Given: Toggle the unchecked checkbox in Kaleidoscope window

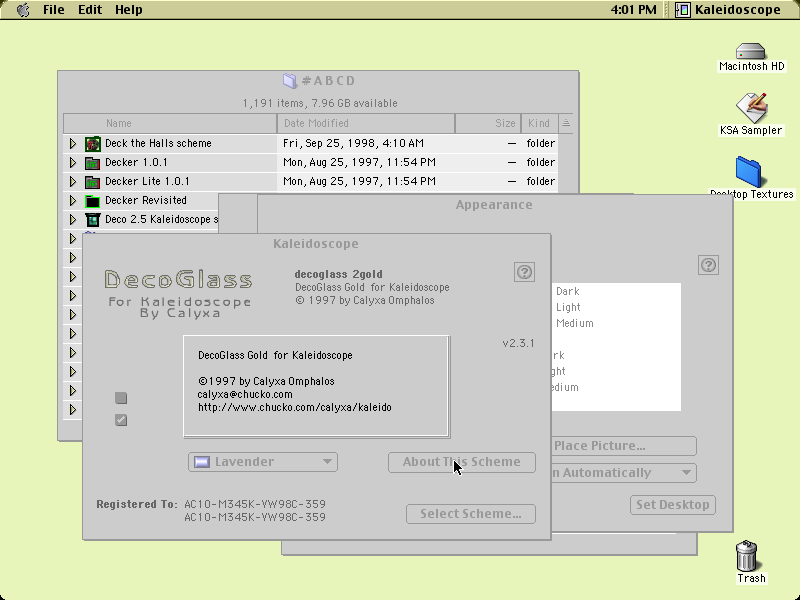Looking at the screenshot, I should point(121,398).
